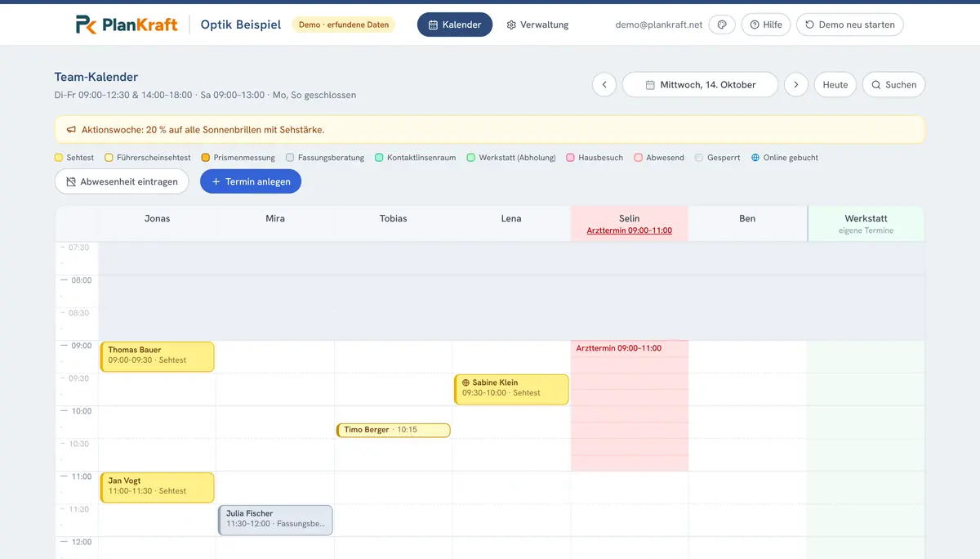
Task: Click Termin anlegen button
Action: (251, 181)
